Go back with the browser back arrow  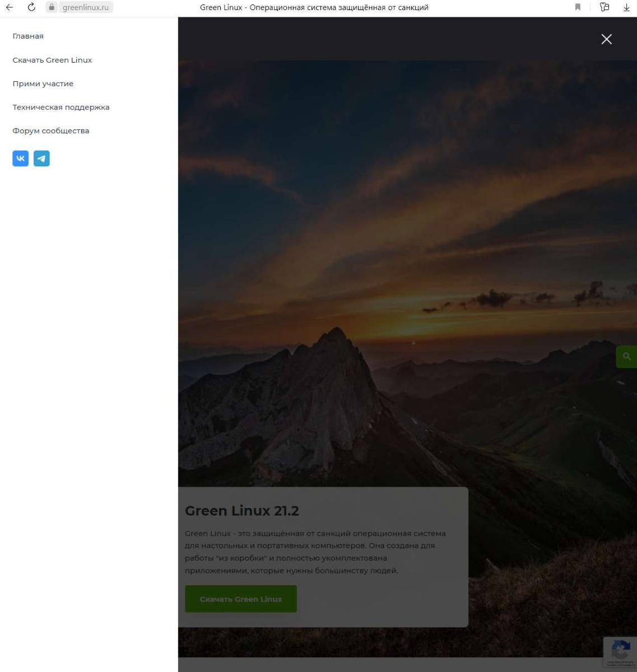(x=9, y=7)
